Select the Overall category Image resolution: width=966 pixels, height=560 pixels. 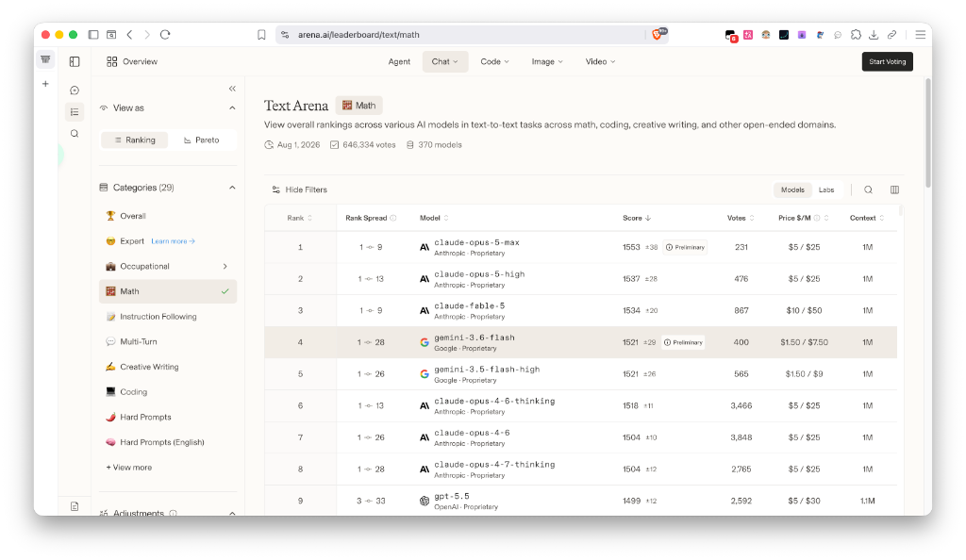pos(168,216)
